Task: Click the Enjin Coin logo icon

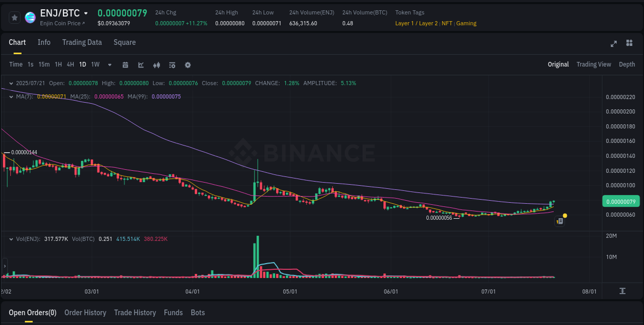Action: point(30,18)
